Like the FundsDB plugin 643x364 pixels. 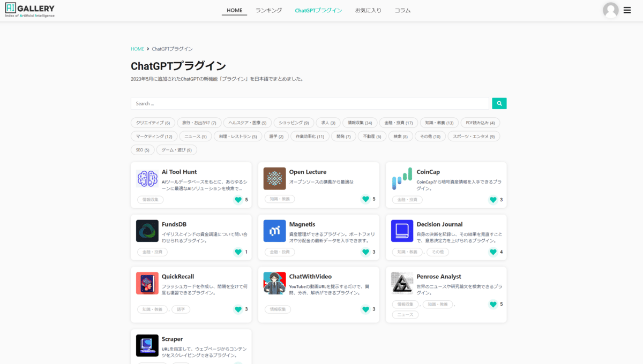coord(238,252)
